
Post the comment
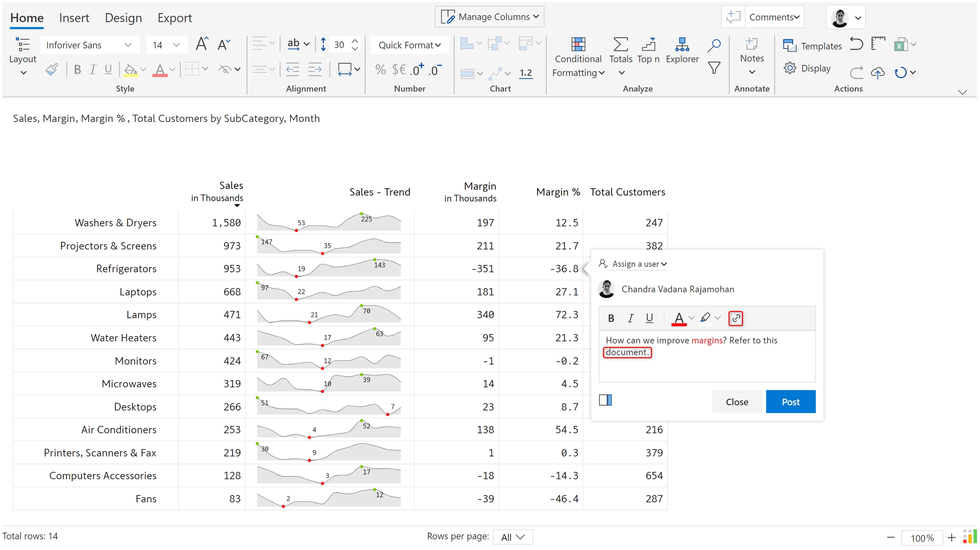tap(790, 402)
